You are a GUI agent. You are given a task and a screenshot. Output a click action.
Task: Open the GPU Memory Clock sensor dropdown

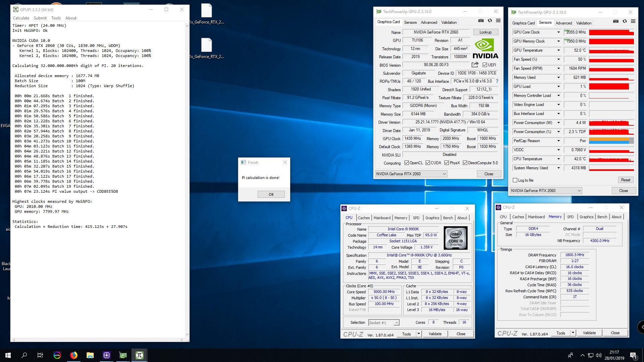click(x=558, y=41)
